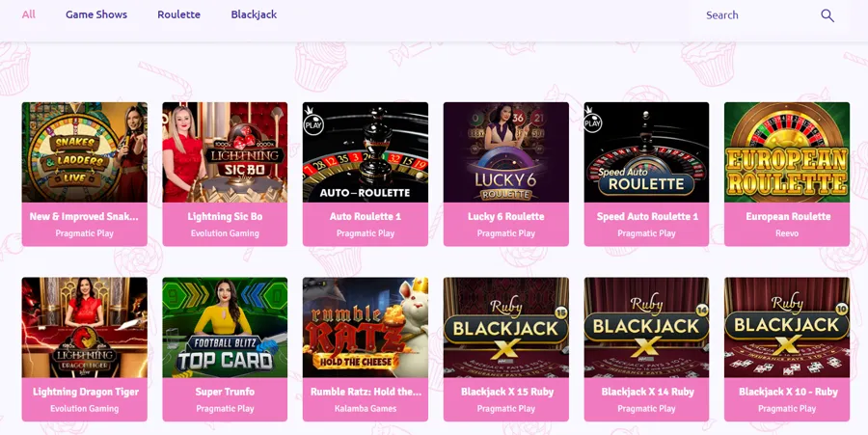Open the Snakes & Ladders Live thumbnail
The image size is (868, 435).
85,152
